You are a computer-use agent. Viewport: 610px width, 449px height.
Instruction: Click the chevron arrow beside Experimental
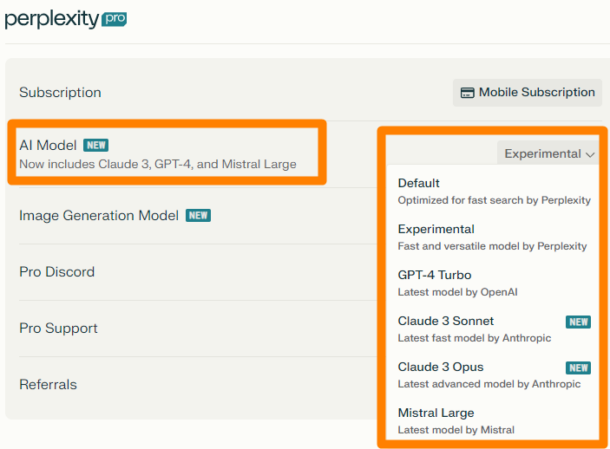tap(590, 154)
